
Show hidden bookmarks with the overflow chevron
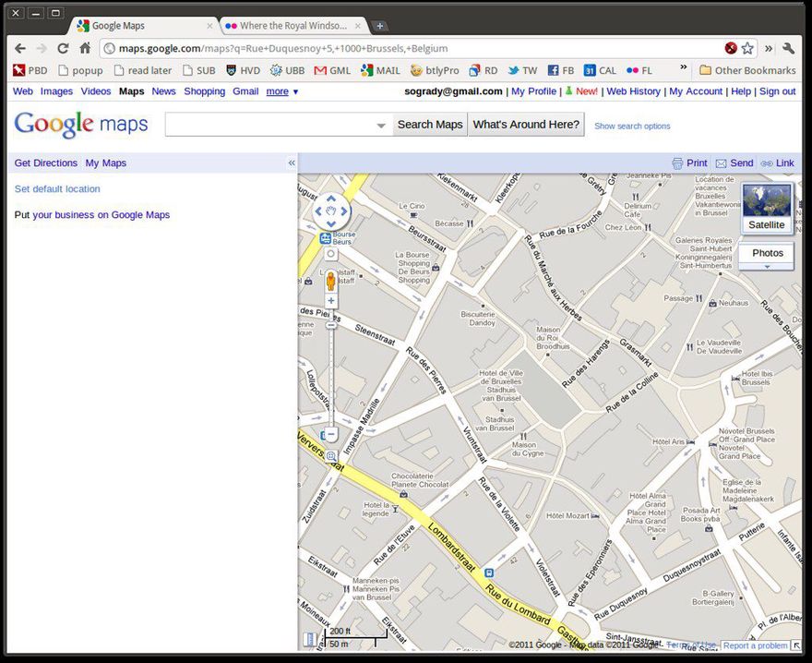(683, 67)
